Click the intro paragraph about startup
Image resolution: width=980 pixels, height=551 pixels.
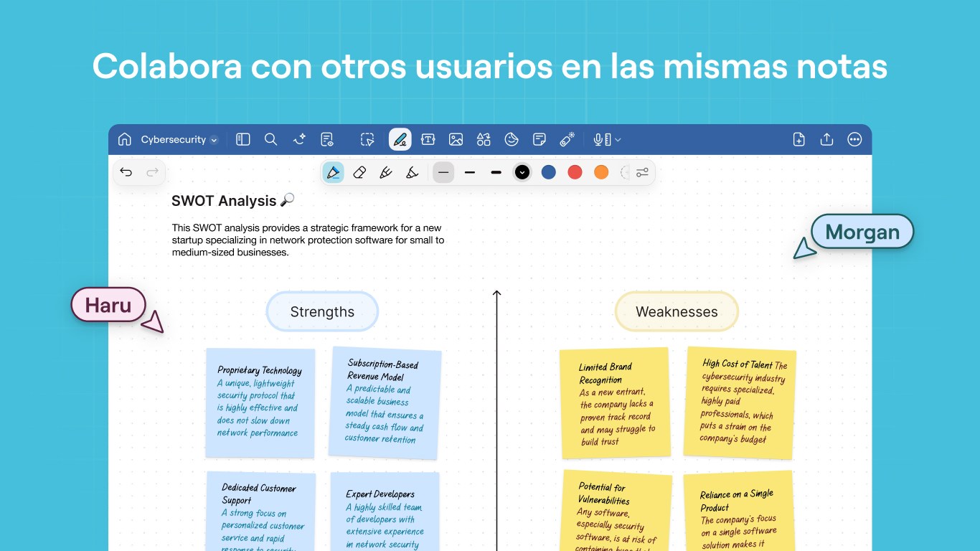point(308,240)
